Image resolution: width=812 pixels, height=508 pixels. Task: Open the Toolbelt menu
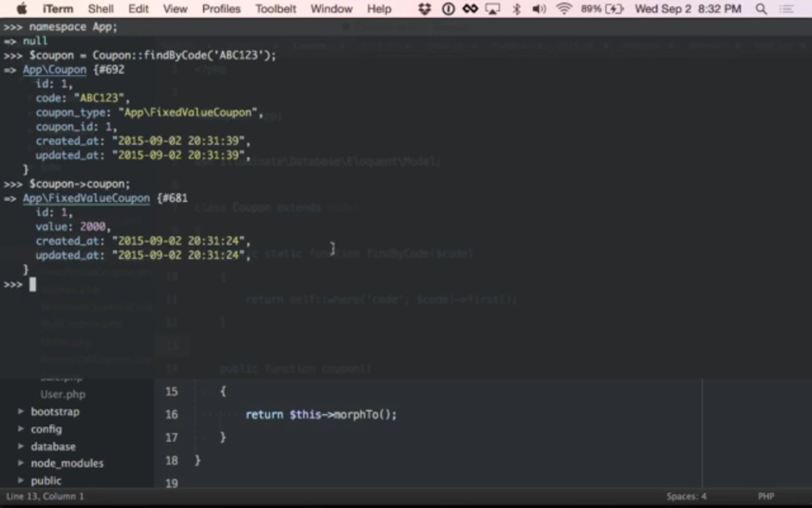pyautogui.click(x=275, y=9)
